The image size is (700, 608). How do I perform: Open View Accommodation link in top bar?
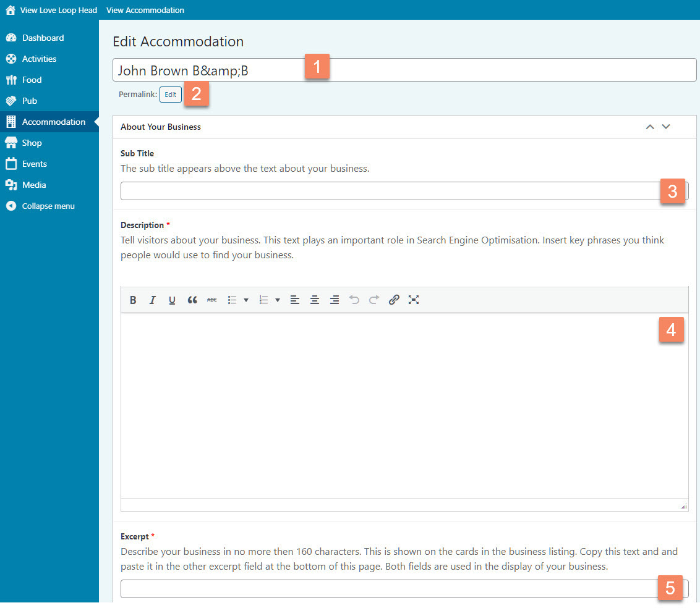[x=145, y=10]
